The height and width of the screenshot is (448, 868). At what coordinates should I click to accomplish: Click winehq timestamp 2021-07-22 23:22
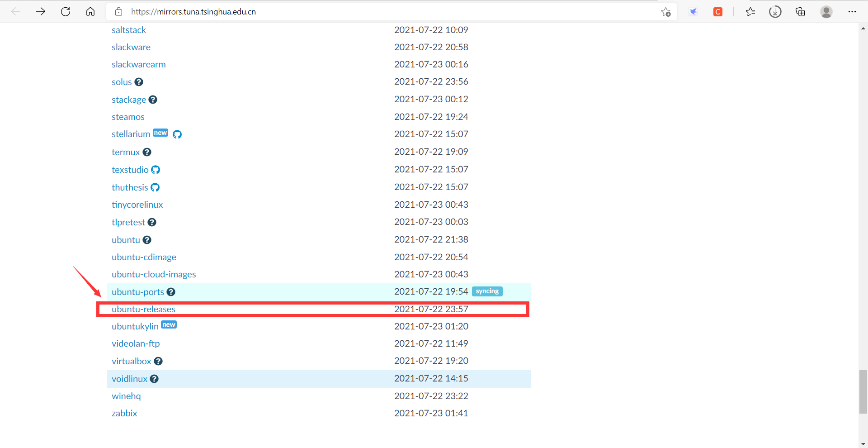(431, 396)
